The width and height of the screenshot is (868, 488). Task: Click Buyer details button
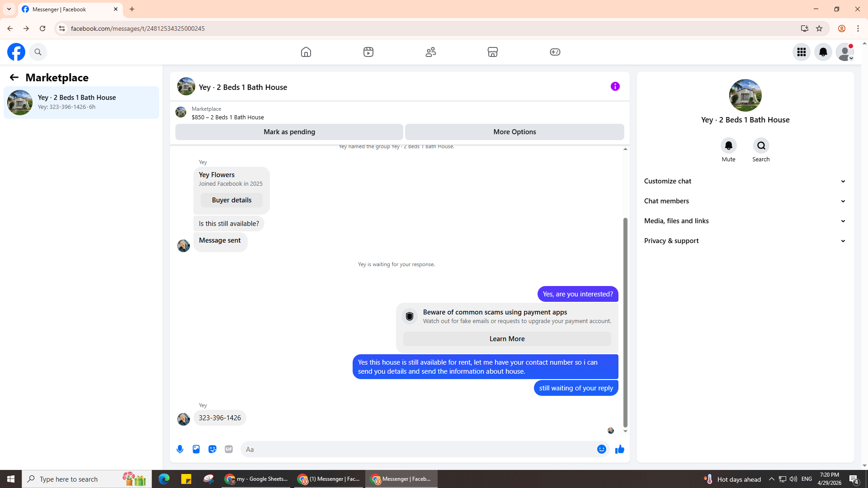231,200
